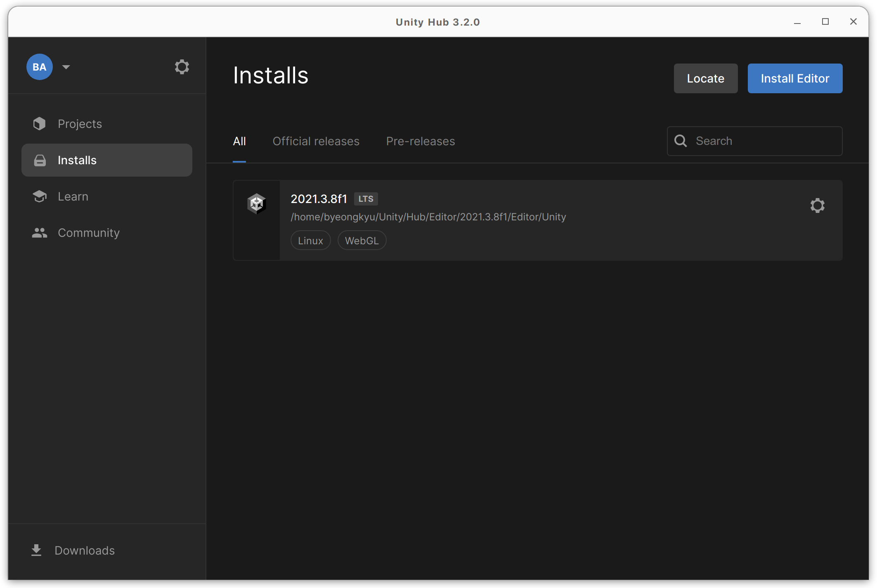Switch to the Official releases tab

pos(316,141)
